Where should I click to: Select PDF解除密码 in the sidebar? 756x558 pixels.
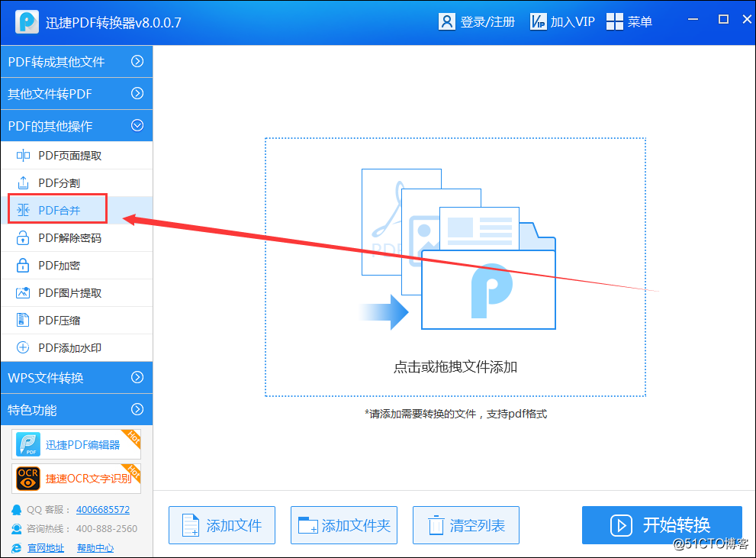coord(76,237)
